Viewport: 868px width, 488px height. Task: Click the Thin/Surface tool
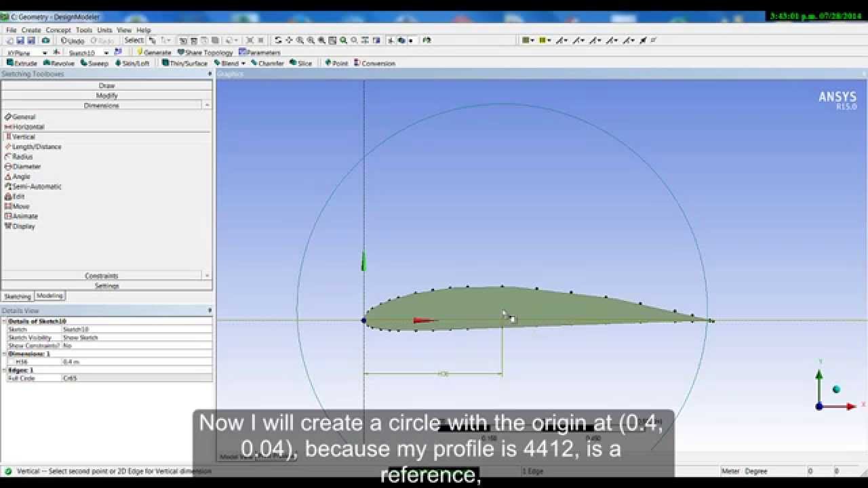(184, 63)
